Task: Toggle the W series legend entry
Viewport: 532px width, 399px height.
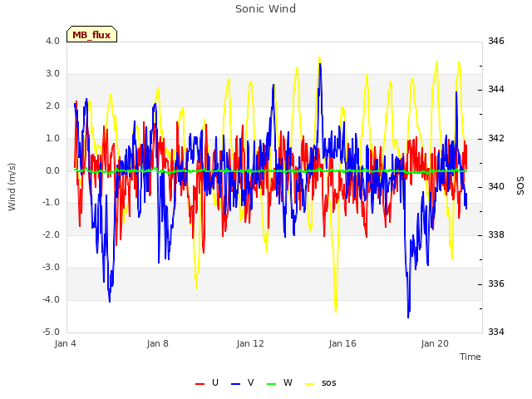Action: point(279,383)
